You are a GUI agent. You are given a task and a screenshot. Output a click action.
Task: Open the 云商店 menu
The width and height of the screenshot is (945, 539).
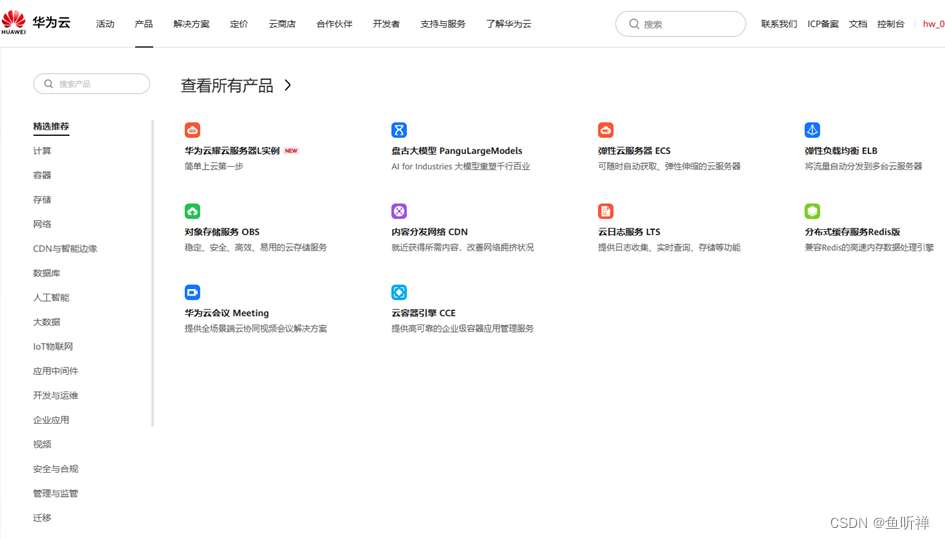tap(282, 24)
